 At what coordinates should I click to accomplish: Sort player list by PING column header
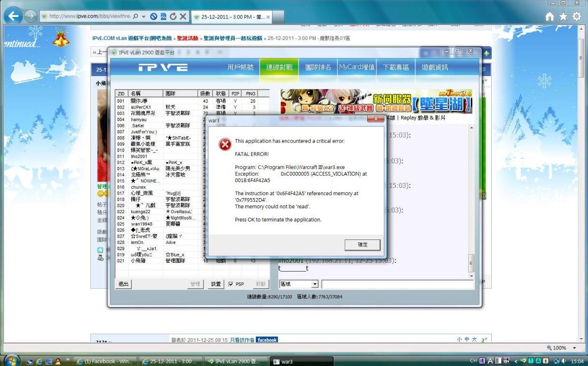coord(250,93)
